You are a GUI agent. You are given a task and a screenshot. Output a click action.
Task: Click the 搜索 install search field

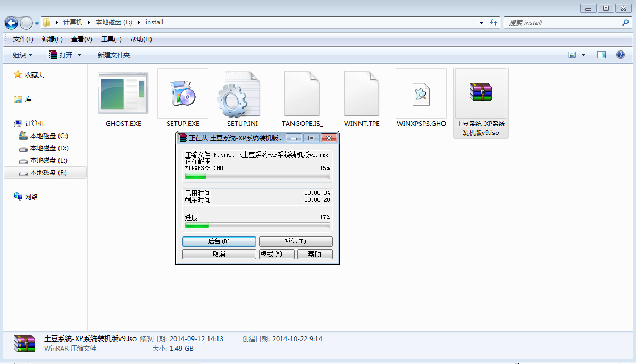coord(563,23)
